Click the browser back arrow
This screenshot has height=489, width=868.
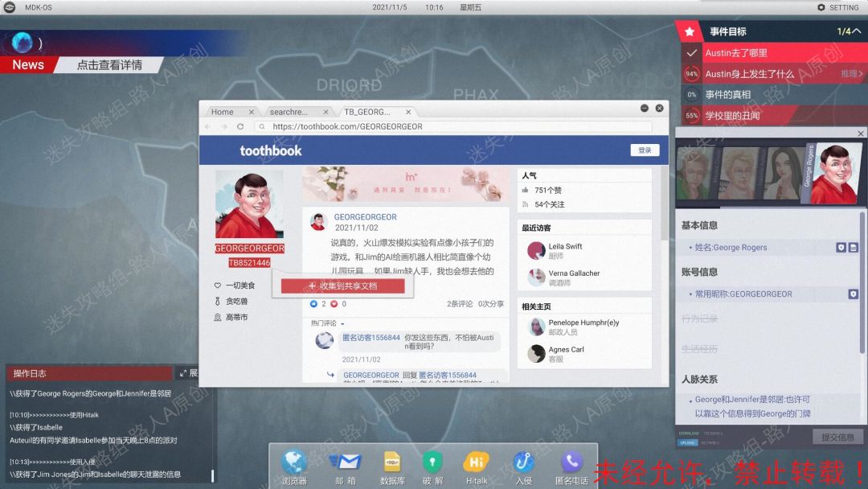[x=208, y=127]
